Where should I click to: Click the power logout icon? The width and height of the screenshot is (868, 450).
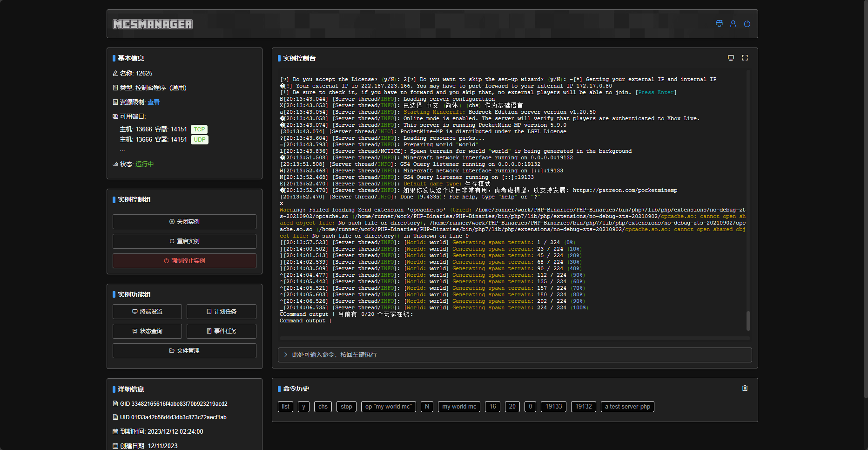coord(747,24)
